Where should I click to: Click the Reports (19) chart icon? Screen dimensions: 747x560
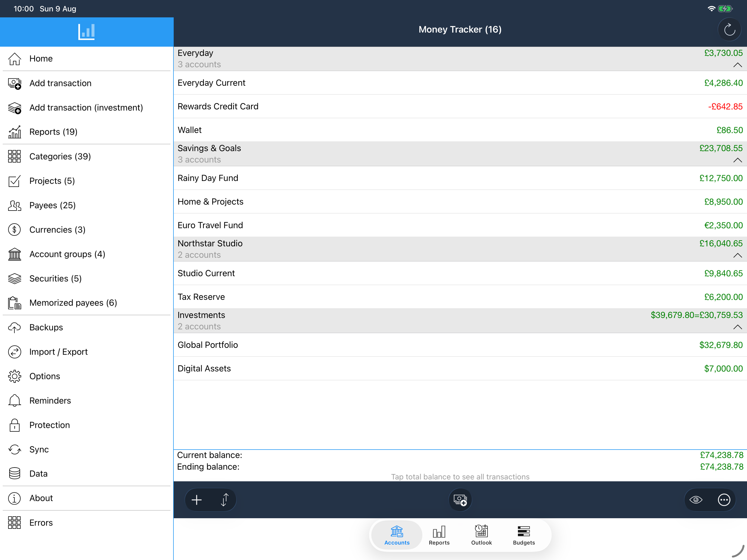(14, 132)
